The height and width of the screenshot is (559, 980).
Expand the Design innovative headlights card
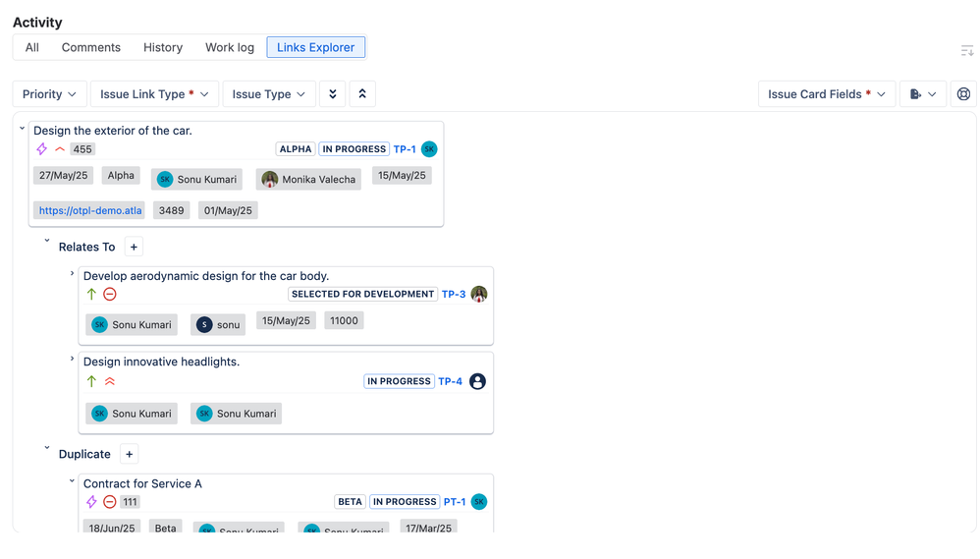[x=72, y=359]
